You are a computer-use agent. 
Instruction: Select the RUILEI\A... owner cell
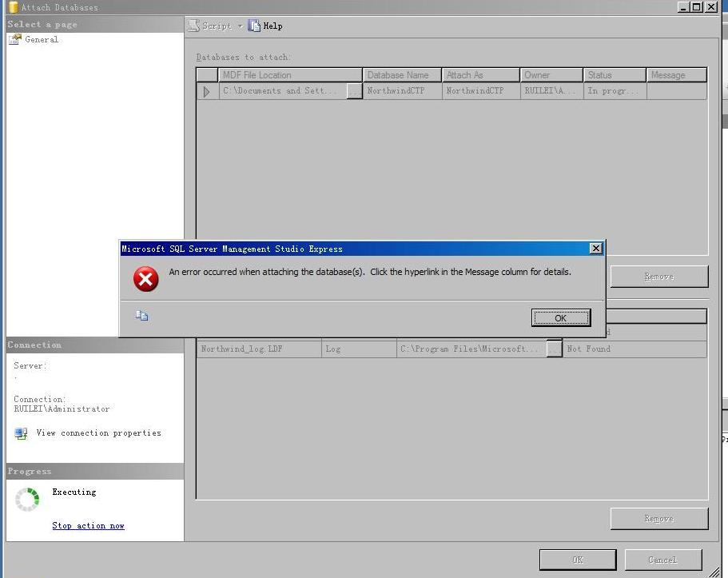tap(551, 91)
